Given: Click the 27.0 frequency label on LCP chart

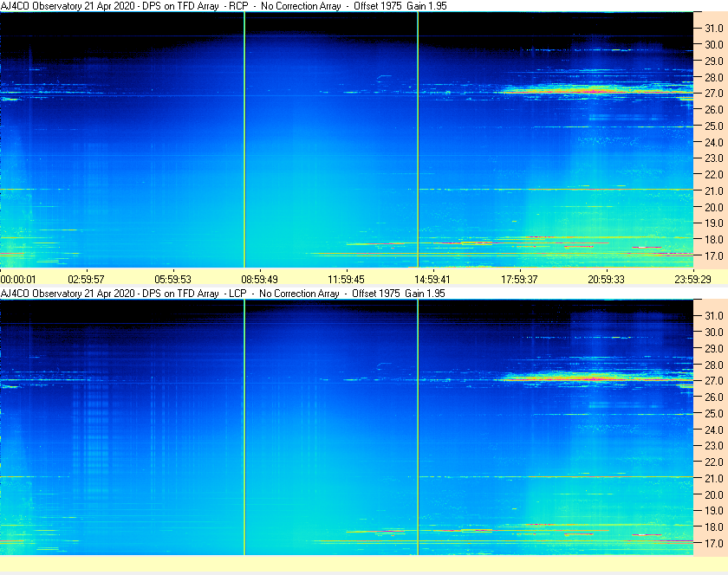Looking at the screenshot, I should pyautogui.click(x=714, y=380).
